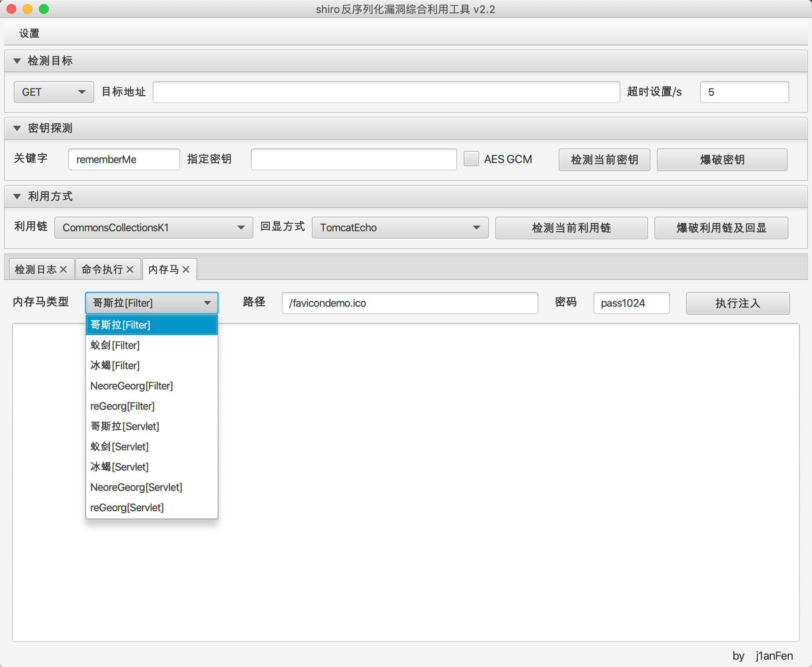Choose 冰蝎[Servlet] memory shell option
The width and height of the screenshot is (812, 667).
click(119, 467)
